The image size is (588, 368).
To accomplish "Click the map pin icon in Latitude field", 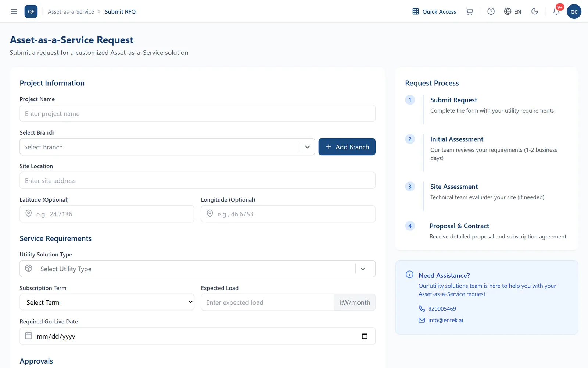I will click(28, 214).
